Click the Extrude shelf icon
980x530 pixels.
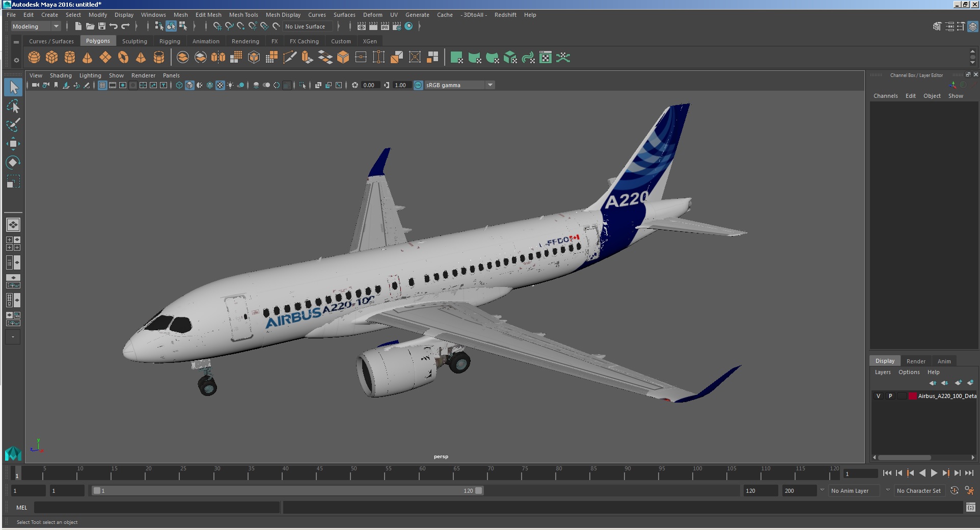(x=307, y=58)
